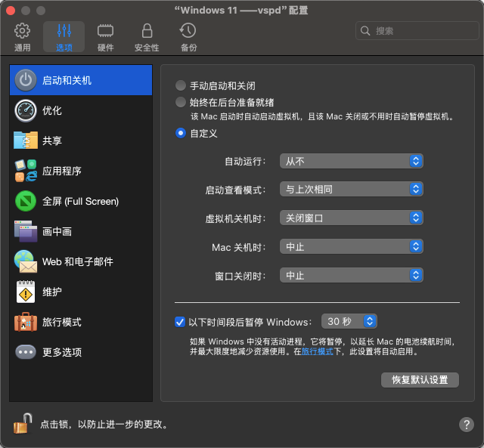484x448 pixels.
Task: Open the 硬件 chip tab
Action: 105,37
